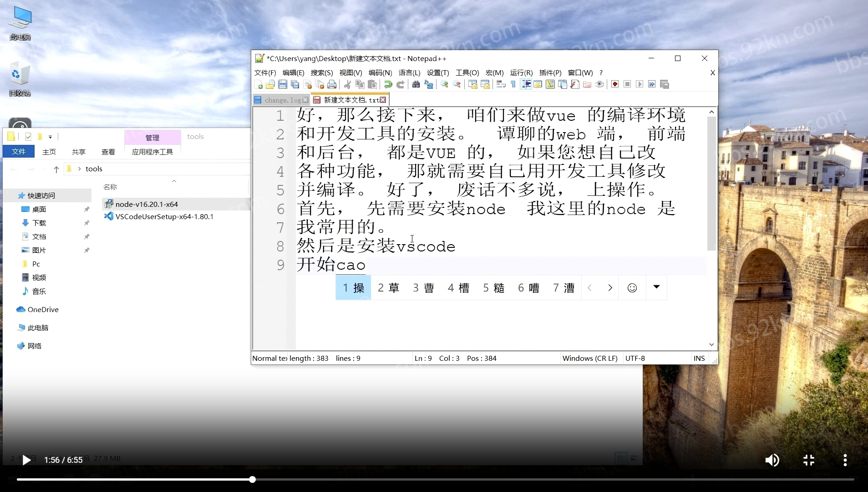
Task: Select node-v16.20.1-x64 file in Explorer
Action: (147, 204)
